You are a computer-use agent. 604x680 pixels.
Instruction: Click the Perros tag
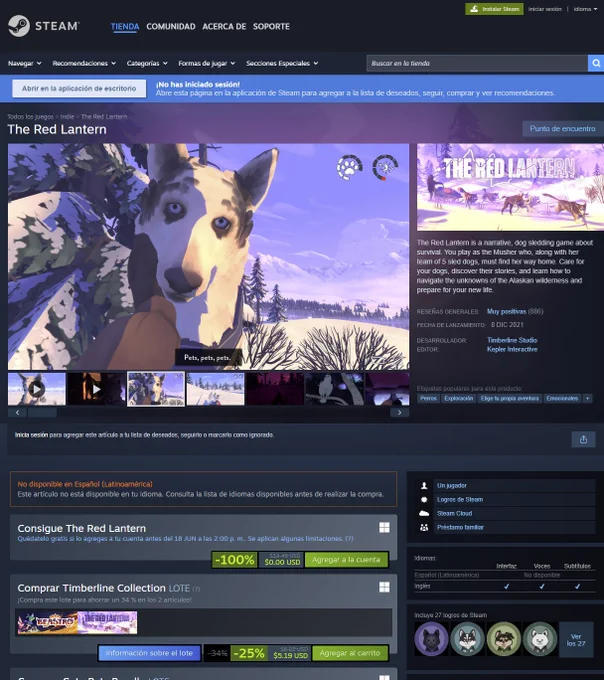[x=428, y=398]
